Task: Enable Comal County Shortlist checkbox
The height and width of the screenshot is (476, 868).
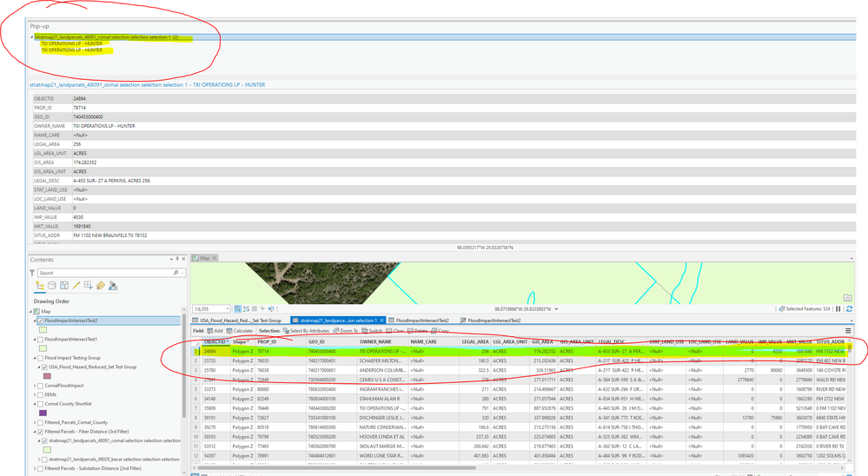Action: pyautogui.click(x=41, y=404)
